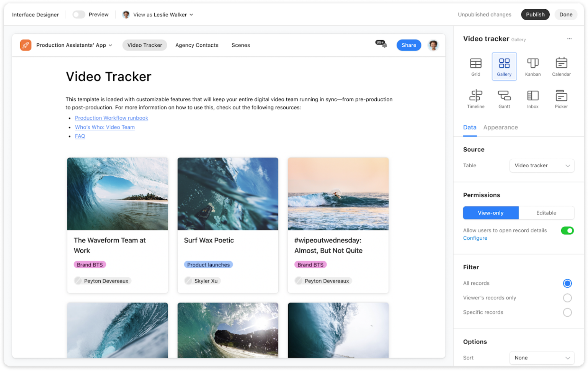Open the notifications badge near Share
Viewport: 588px width, 371px height.
pyautogui.click(x=380, y=43)
